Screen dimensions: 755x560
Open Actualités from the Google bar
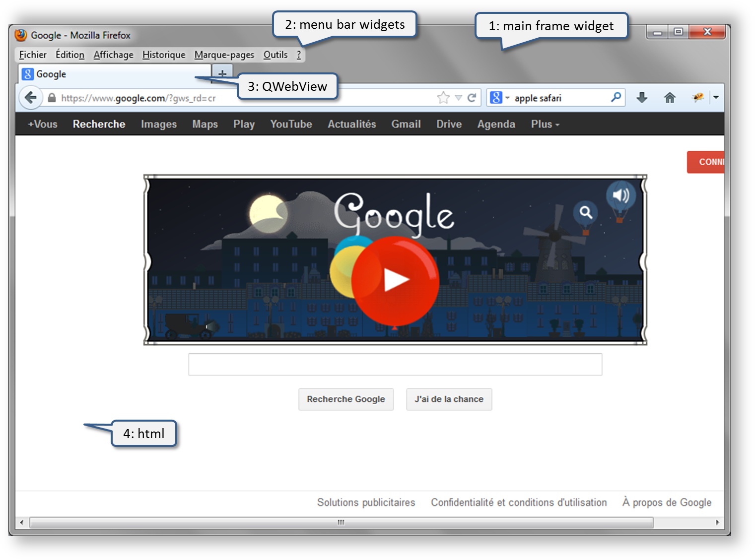point(352,124)
